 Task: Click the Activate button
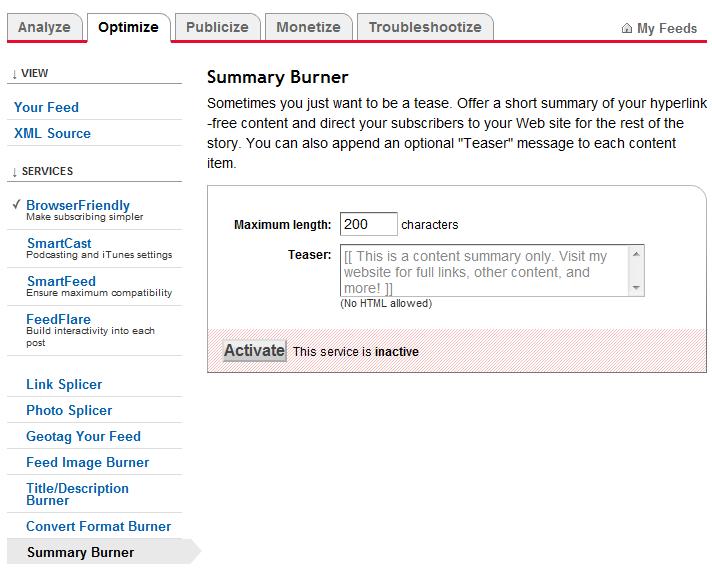[254, 350]
